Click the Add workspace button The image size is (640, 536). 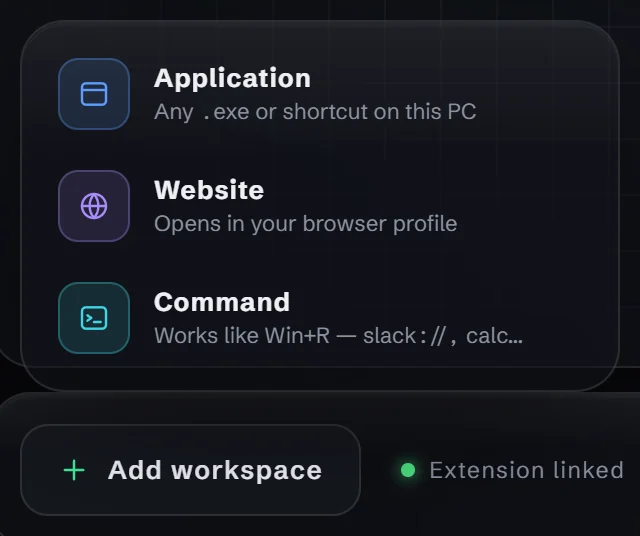(x=191, y=470)
